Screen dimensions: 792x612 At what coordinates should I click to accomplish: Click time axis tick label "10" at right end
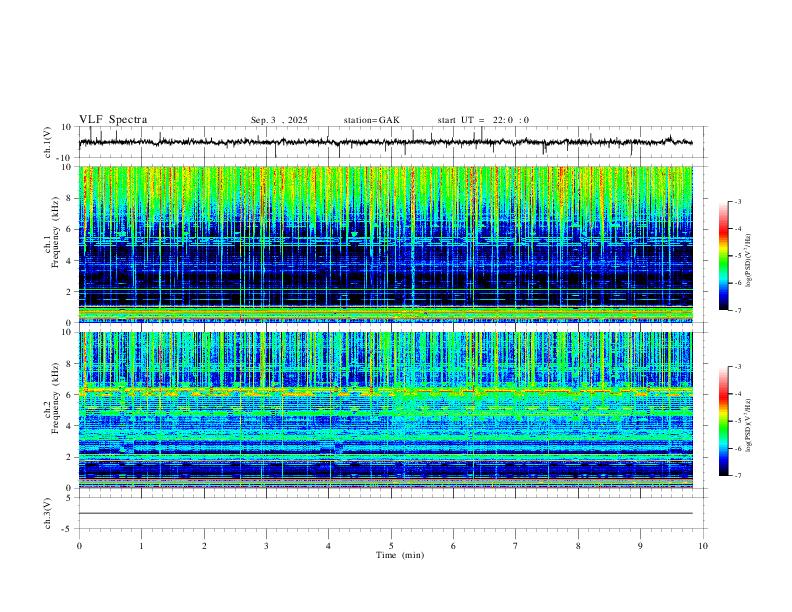coord(703,546)
